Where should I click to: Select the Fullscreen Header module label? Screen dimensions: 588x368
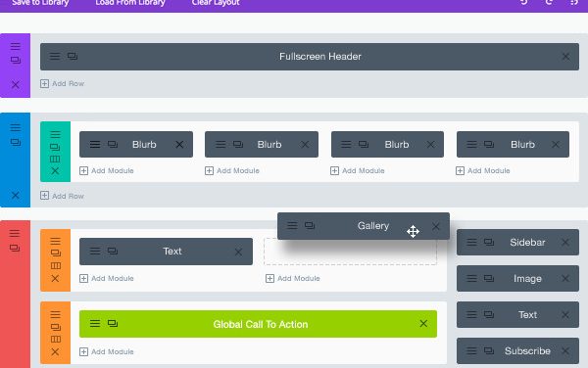[320, 57]
